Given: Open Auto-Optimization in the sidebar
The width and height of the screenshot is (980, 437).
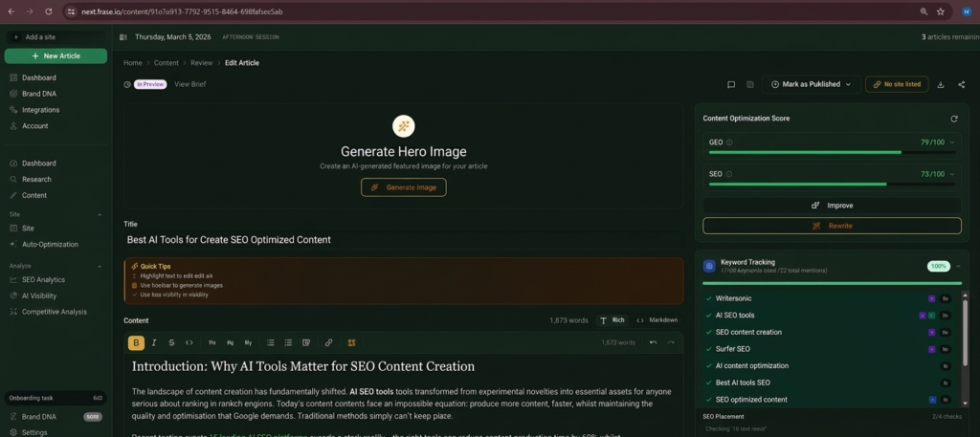Looking at the screenshot, I should coord(50,244).
